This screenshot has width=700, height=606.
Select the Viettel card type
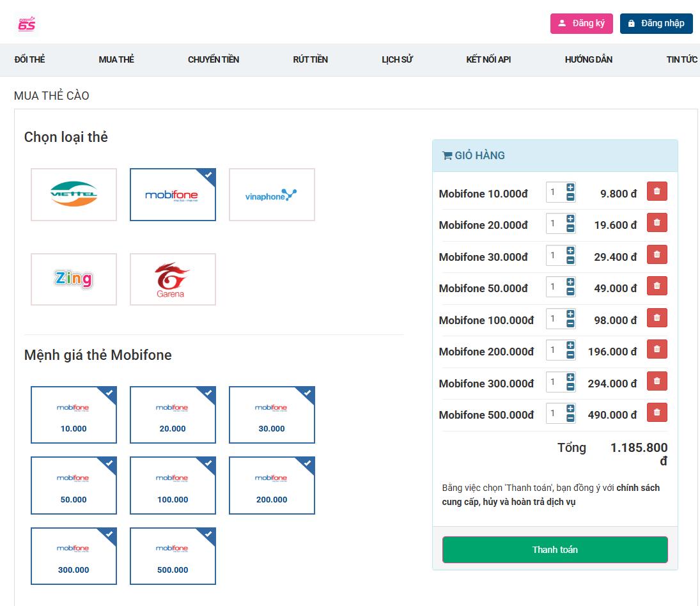click(74, 194)
